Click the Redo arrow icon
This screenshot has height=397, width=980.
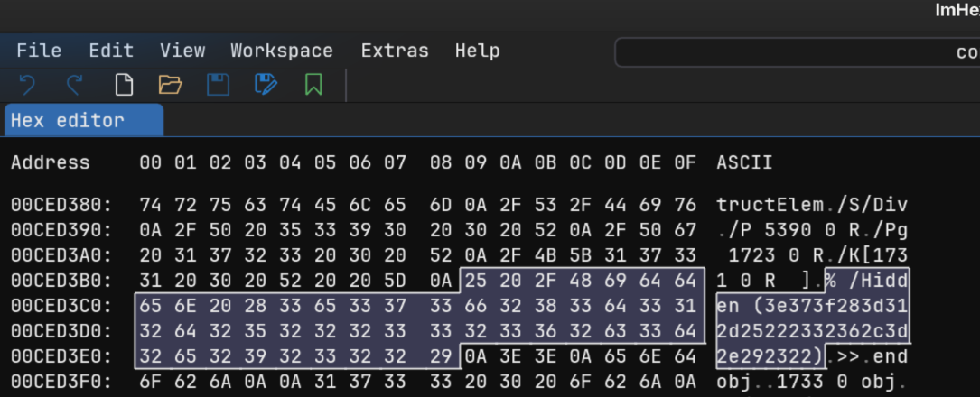74,86
